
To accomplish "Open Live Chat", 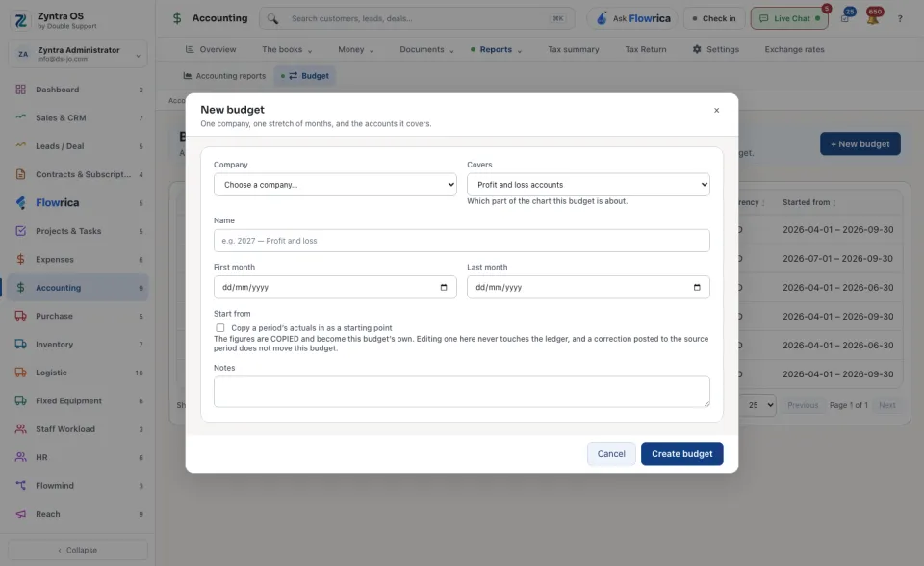I will pos(789,19).
